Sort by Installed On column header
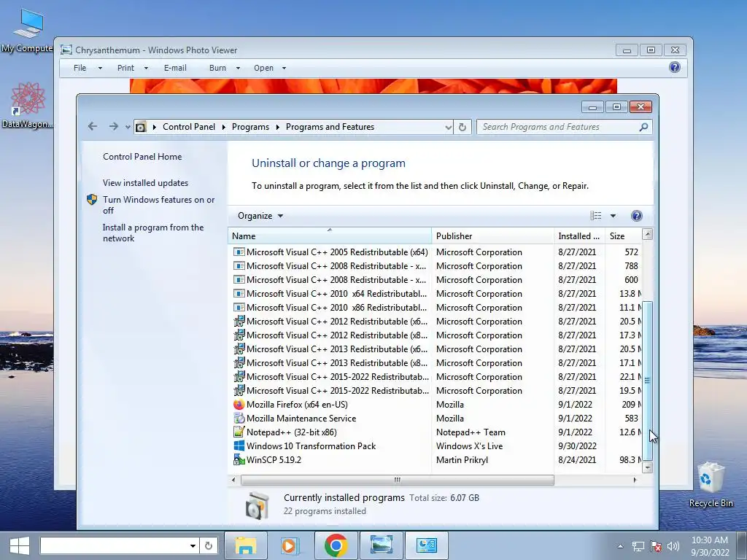 [x=579, y=236]
